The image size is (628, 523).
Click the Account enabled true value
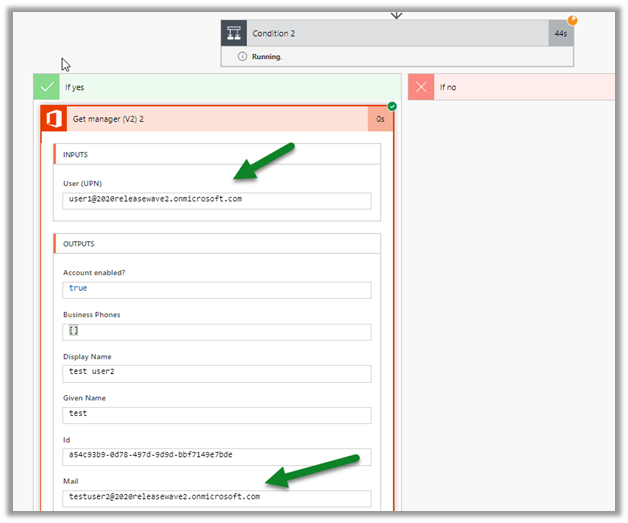(216, 289)
